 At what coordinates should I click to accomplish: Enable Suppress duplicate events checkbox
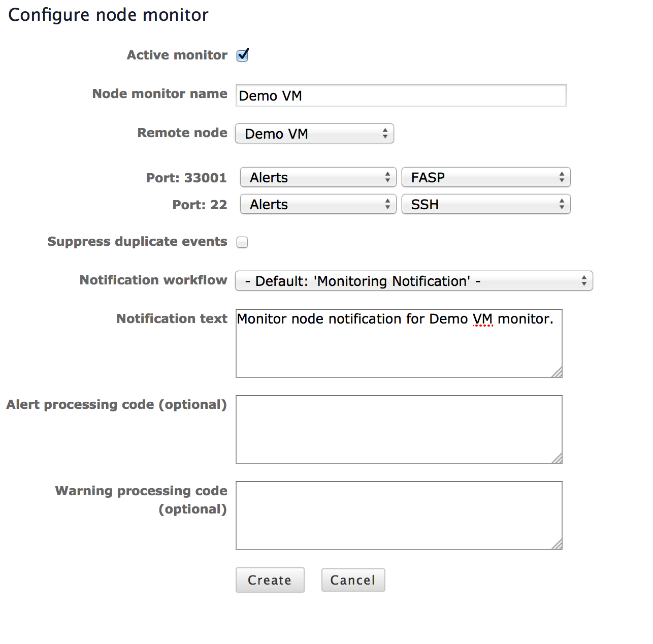tap(243, 242)
